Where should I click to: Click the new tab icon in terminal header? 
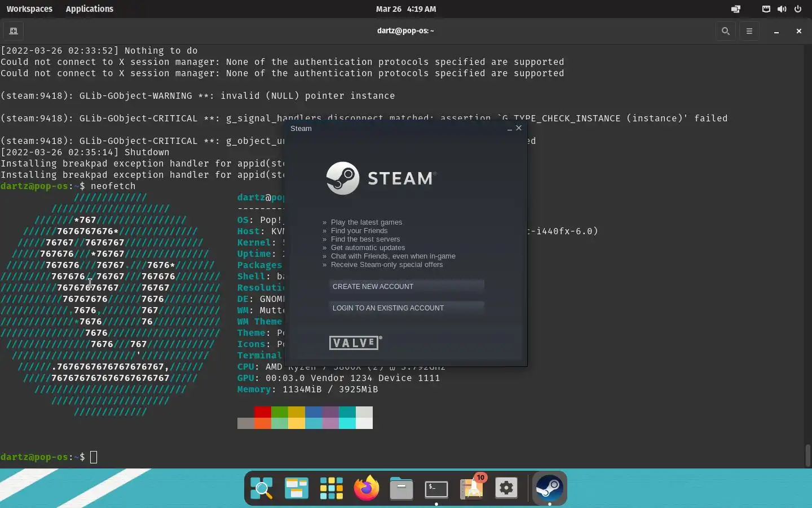(14, 31)
